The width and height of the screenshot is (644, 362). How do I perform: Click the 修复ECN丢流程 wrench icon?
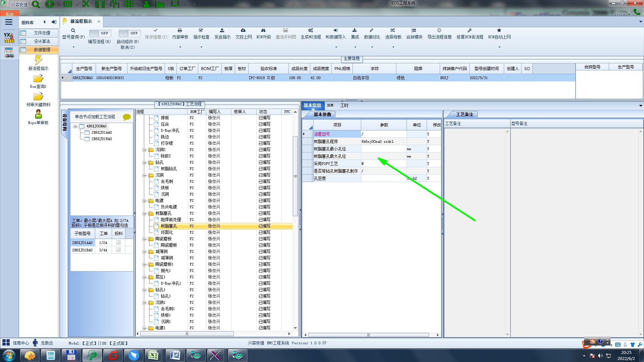pos(470,30)
